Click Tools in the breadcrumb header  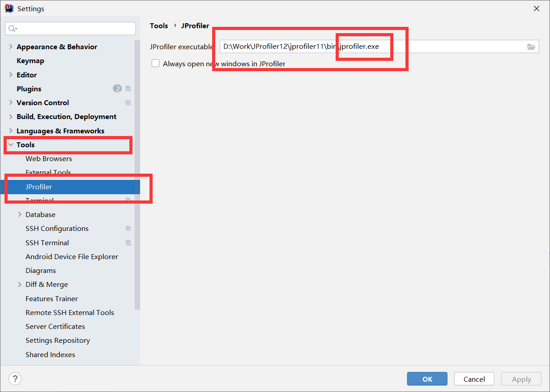(x=159, y=26)
